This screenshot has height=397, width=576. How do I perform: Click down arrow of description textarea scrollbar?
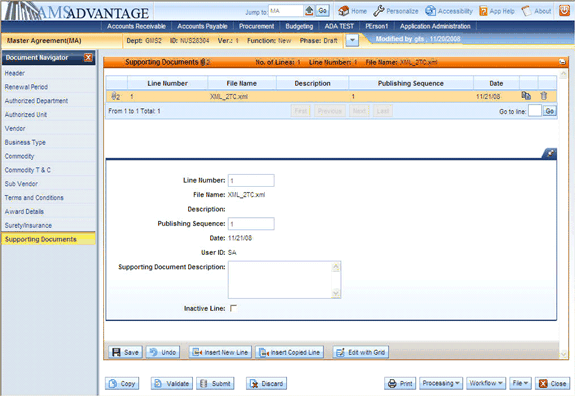tap(336, 293)
